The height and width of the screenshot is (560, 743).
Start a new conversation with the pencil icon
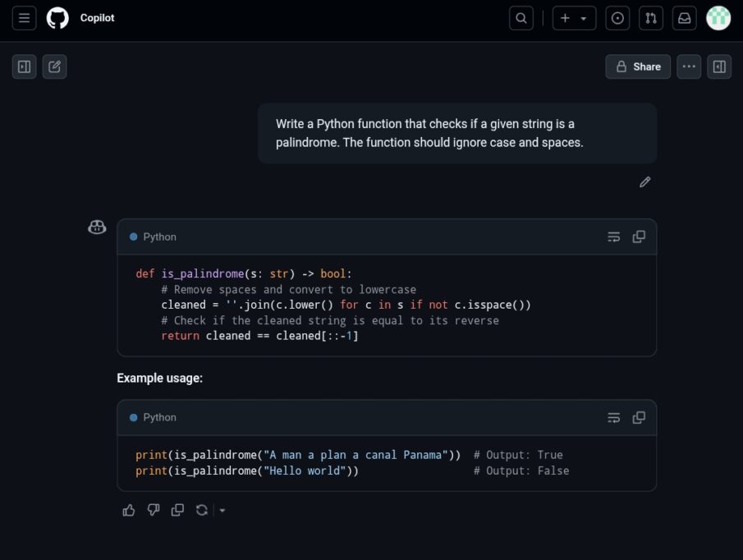54,67
